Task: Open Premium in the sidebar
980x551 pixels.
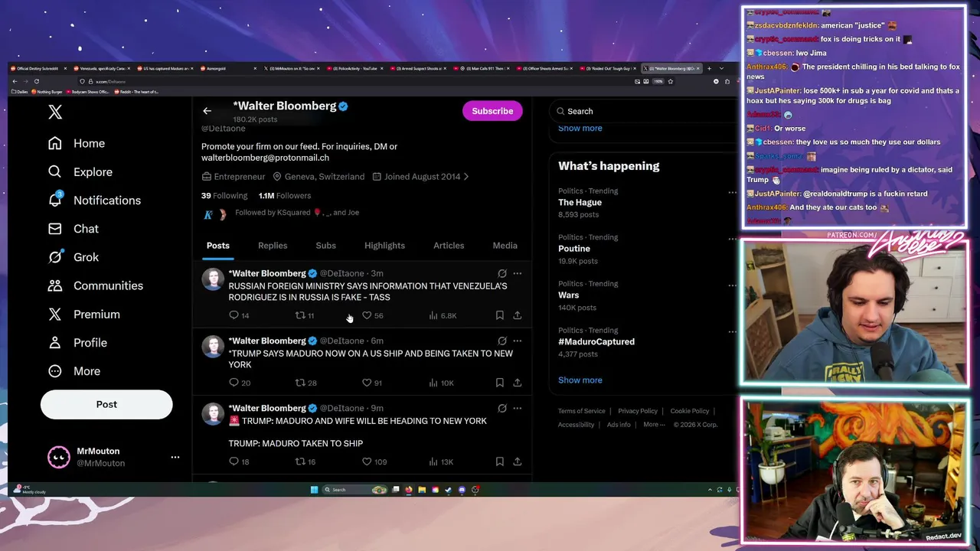Action: [x=84, y=315]
